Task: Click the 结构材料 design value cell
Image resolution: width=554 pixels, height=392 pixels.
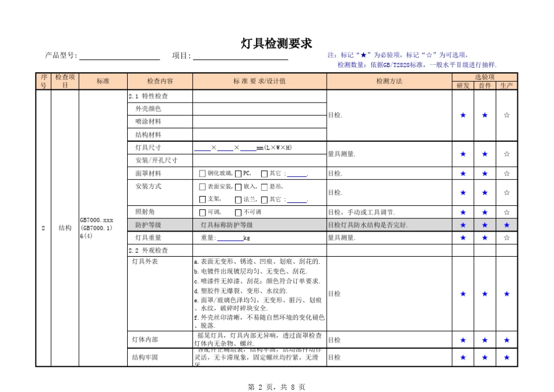Action: pos(260,135)
